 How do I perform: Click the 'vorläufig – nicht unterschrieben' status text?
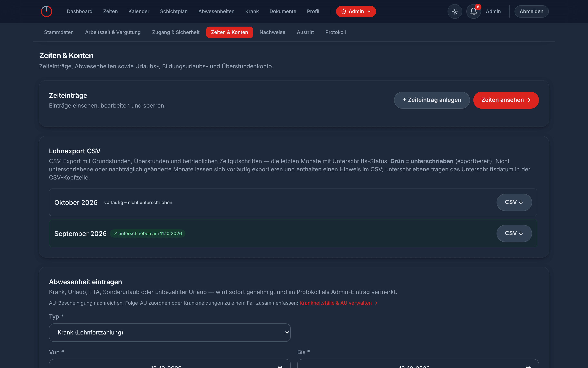pyautogui.click(x=138, y=202)
